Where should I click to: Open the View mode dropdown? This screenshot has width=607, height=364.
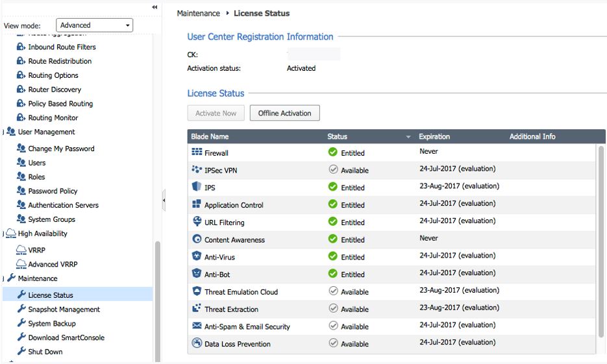tap(95, 25)
